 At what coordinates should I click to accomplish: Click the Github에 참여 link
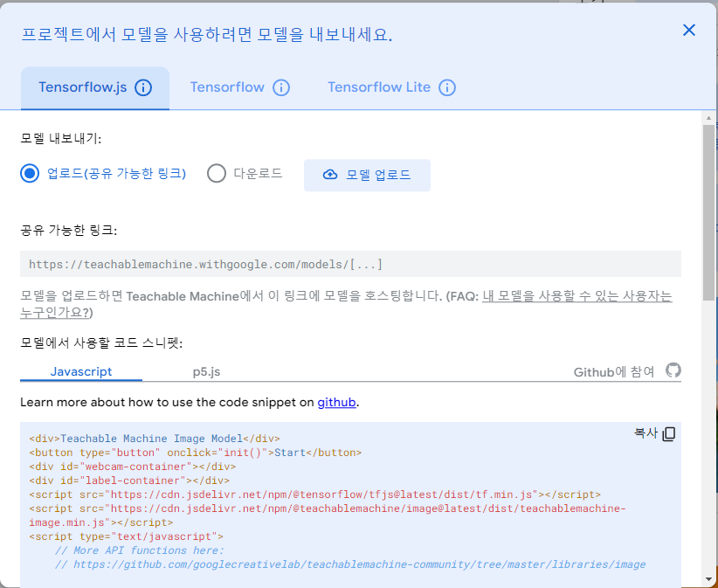(613, 372)
